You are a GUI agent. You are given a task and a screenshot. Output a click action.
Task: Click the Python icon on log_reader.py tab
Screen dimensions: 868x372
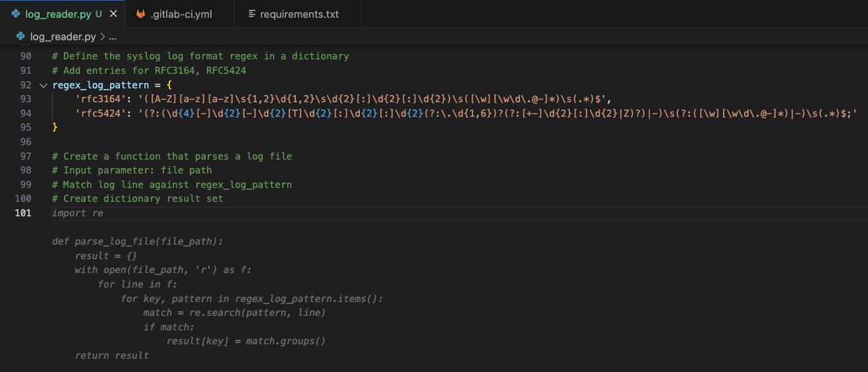click(x=16, y=14)
